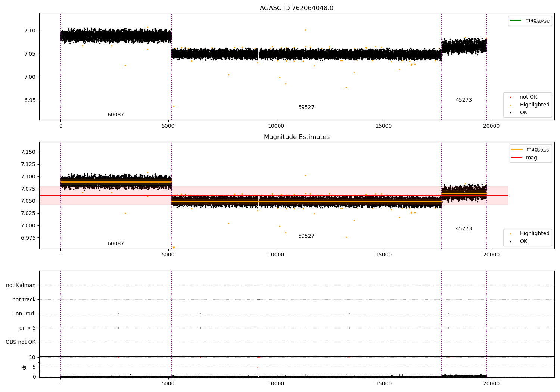Viewport: 560px width, 392px height.
Task: Click the 7.150 y-tick label
Action: pos(28,152)
